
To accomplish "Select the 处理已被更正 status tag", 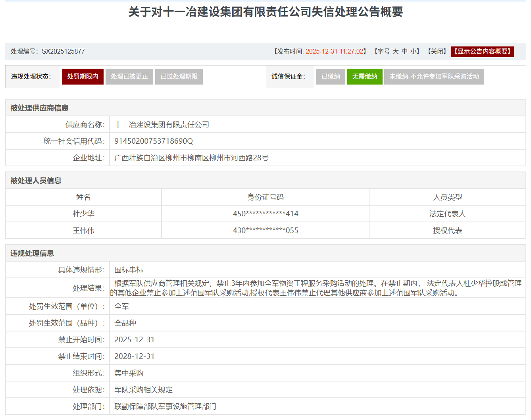I will coord(129,77).
